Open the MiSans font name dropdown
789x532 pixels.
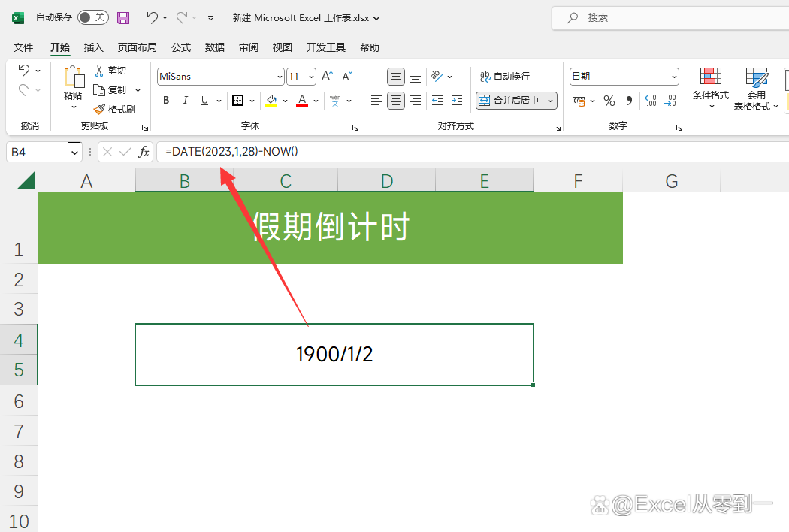[280, 77]
